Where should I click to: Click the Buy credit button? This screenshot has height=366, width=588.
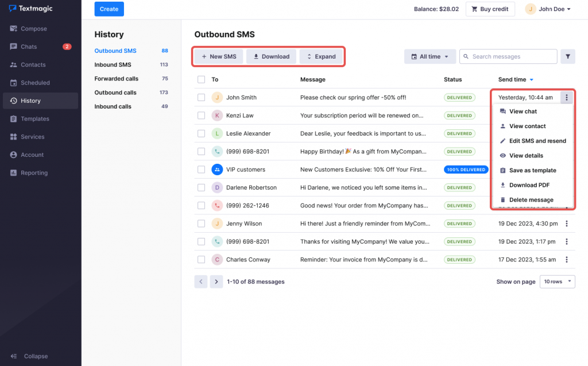[x=489, y=9]
